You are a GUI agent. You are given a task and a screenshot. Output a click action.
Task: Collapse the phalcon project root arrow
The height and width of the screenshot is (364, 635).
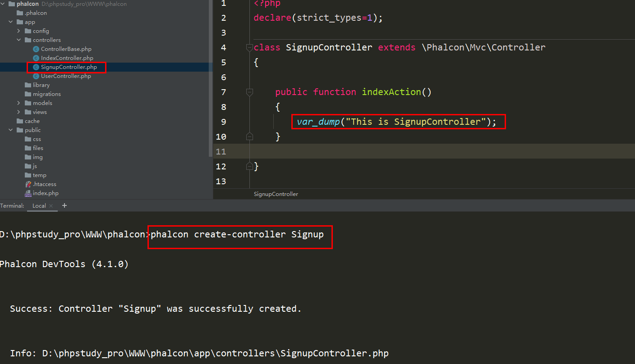pyautogui.click(x=2, y=4)
